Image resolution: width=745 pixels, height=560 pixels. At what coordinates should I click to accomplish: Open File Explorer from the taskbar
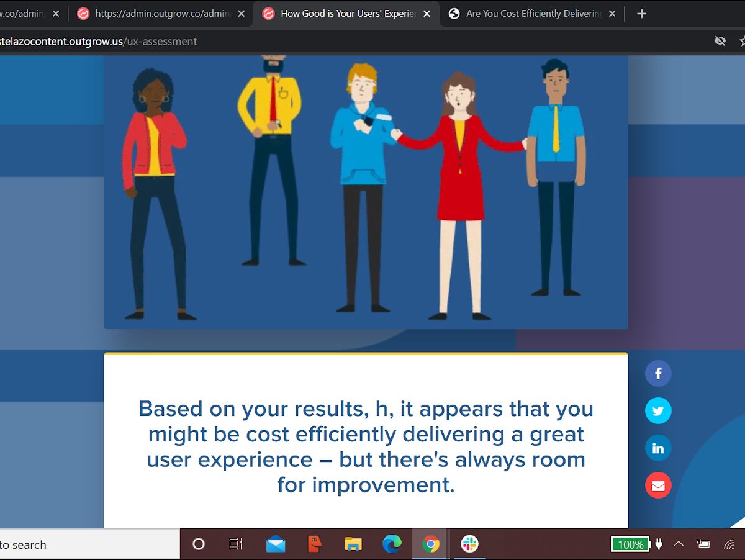pyautogui.click(x=353, y=544)
